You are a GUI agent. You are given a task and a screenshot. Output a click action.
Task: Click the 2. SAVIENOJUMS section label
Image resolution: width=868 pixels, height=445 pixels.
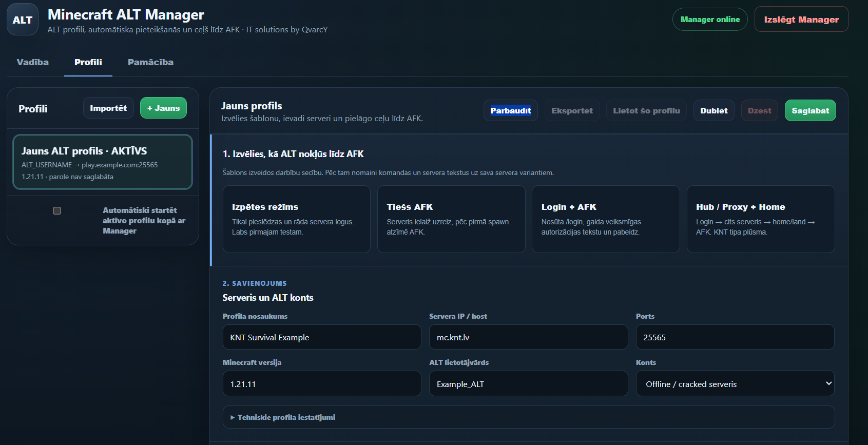(255, 283)
